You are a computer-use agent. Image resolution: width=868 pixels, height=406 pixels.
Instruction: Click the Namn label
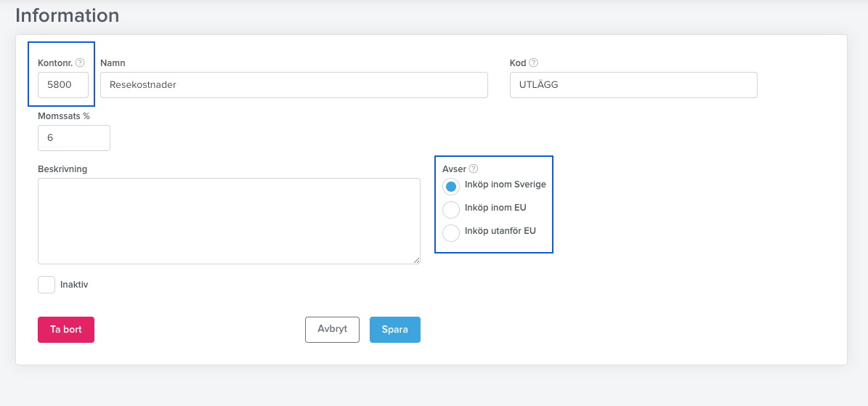tap(113, 63)
